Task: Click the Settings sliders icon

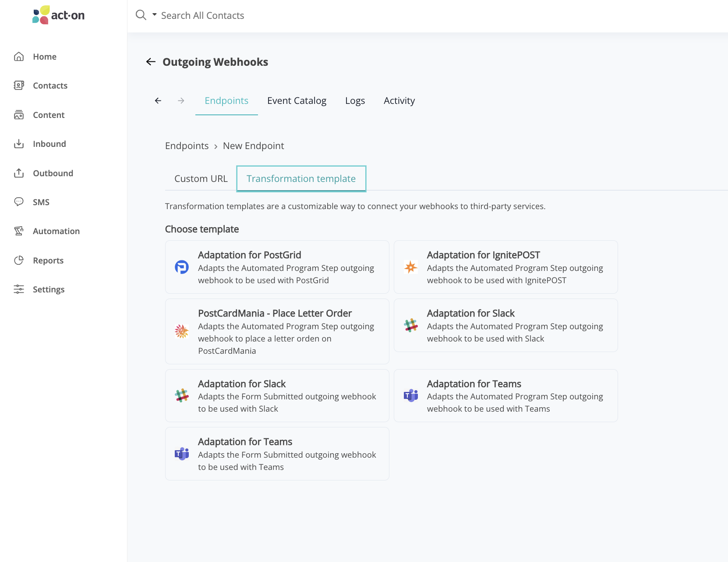Action: coord(19,289)
